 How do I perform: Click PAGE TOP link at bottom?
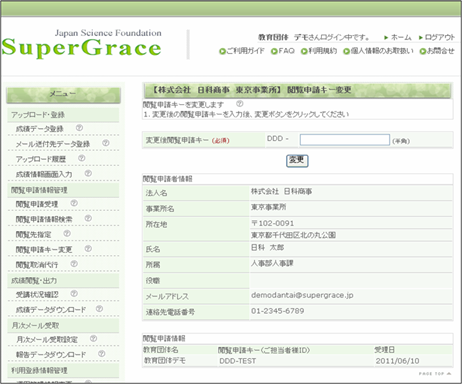pos(435,374)
